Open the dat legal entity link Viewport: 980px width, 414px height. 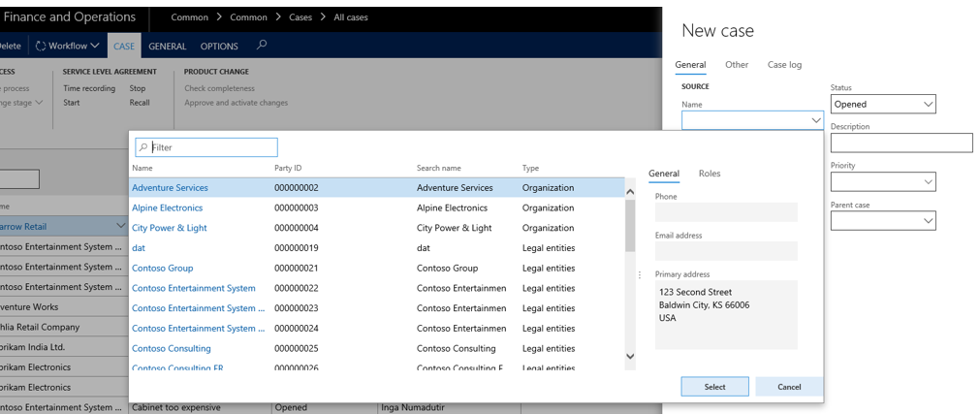[x=138, y=247]
